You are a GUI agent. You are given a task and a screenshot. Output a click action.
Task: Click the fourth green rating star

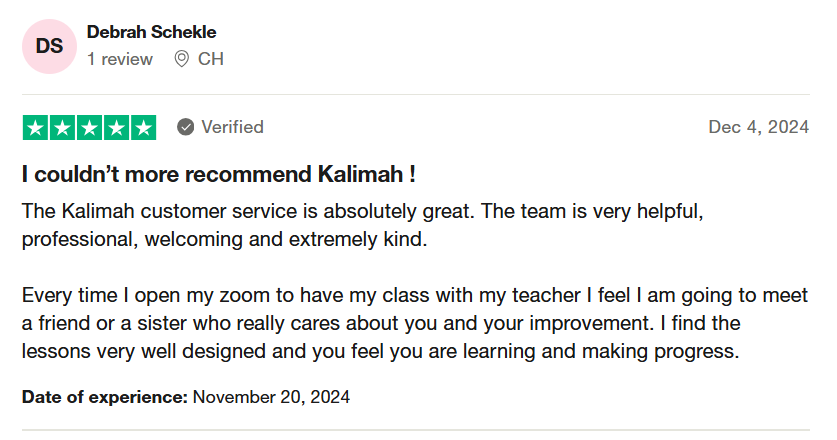[x=116, y=128]
